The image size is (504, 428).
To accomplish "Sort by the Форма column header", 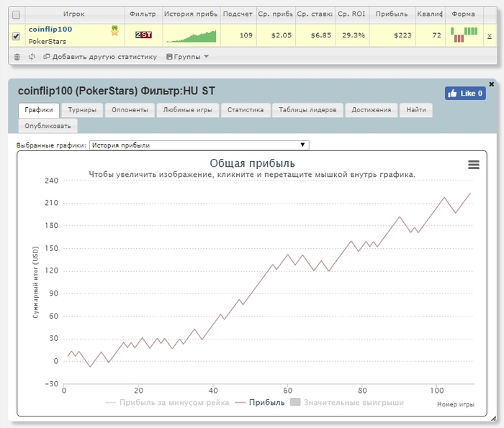I will (463, 14).
